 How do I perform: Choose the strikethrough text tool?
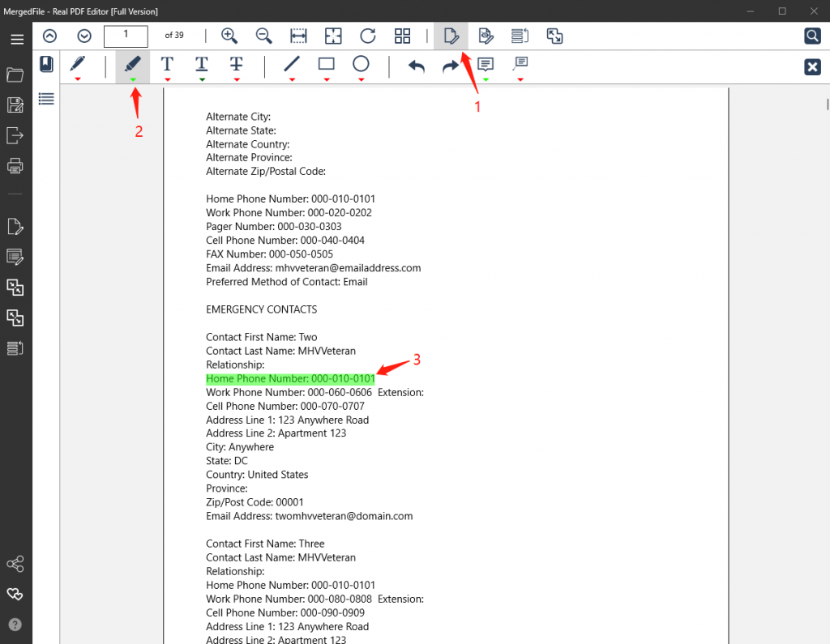[x=236, y=64]
